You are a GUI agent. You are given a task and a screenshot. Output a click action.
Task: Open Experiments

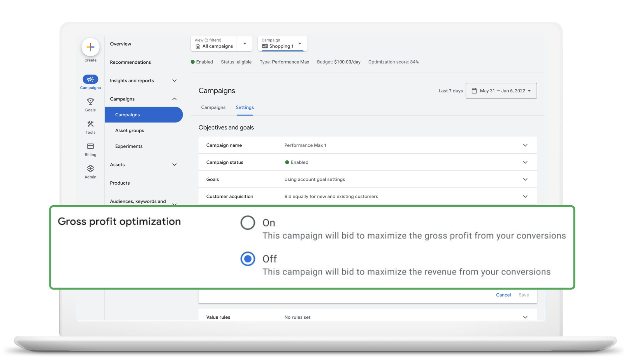[129, 146]
